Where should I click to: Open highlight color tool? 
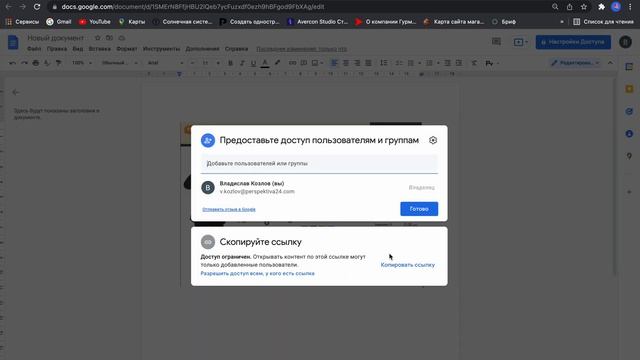[x=277, y=63]
